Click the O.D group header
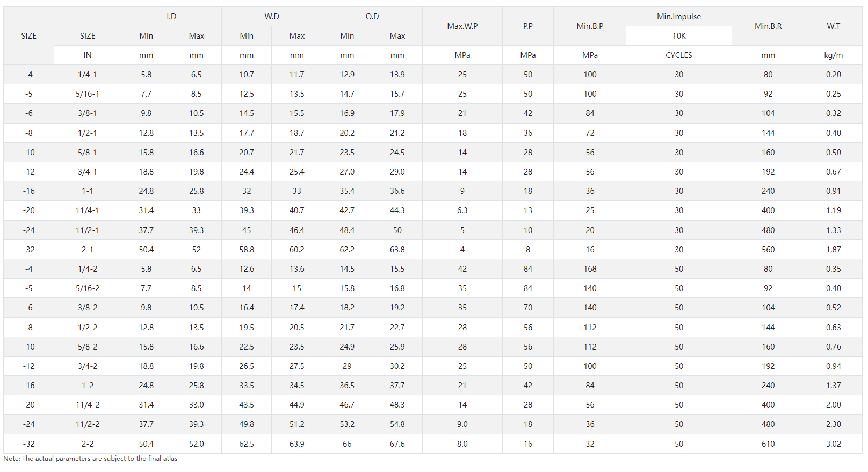Image resolution: width=868 pixels, height=472 pixels. [x=372, y=17]
